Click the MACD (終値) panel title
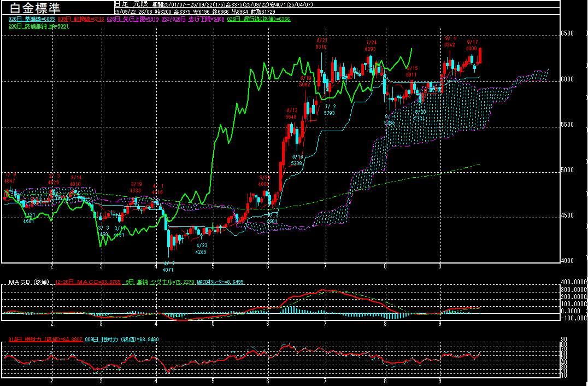Image resolution: width=588 pixels, height=386 pixels. pyautogui.click(x=28, y=282)
